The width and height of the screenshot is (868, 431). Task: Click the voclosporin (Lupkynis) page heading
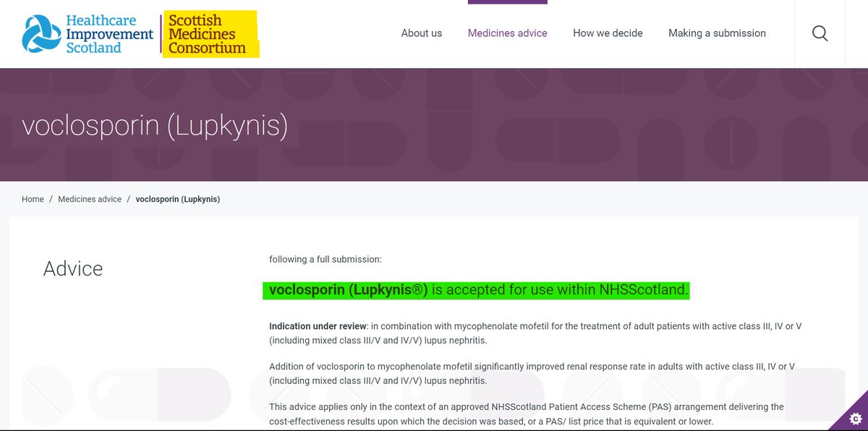156,125
